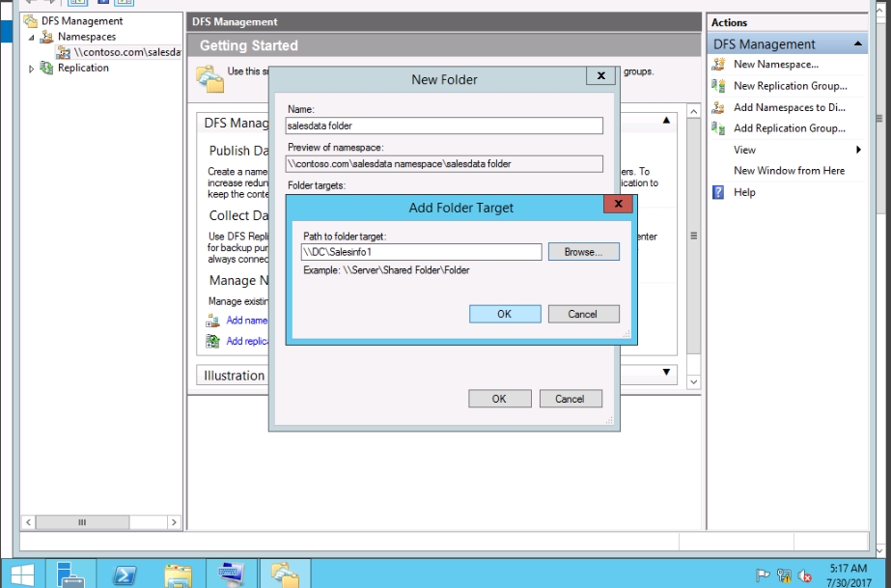891x588 pixels.
Task: Open File Explorer from the taskbar
Action: click(x=178, y=574)
